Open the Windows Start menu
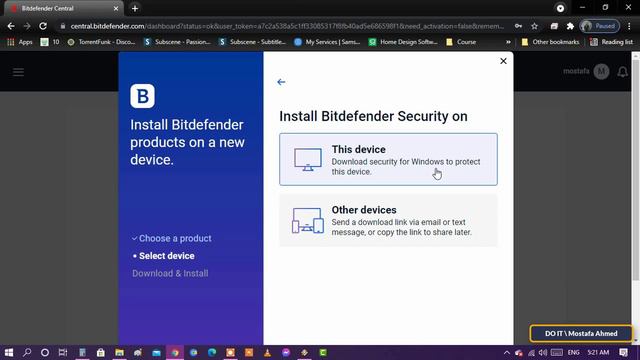The image size is (640, 360). [9, 352]
